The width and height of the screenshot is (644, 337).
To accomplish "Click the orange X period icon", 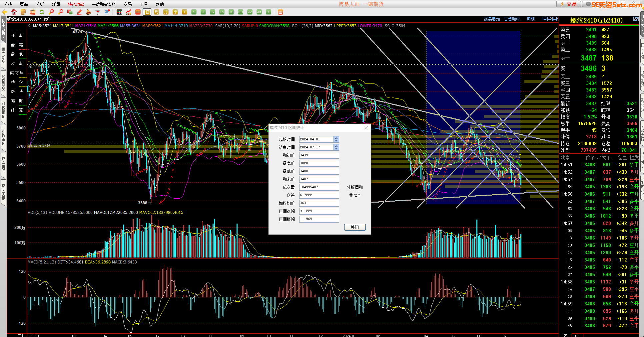I will pos(185,12).
